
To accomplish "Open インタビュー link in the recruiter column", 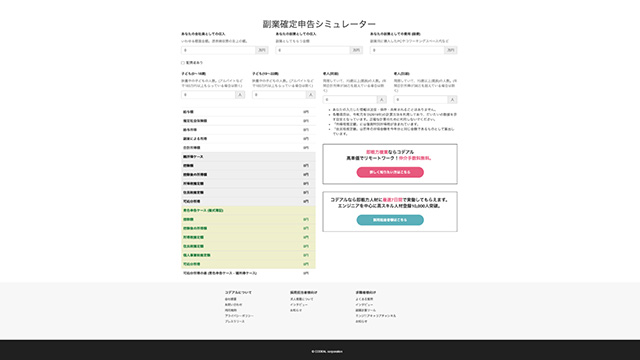I will coord(299,305).
